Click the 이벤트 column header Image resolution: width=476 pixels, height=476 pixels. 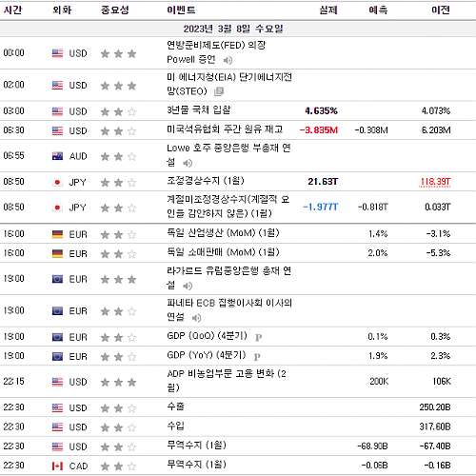click(x=181, y=10)
